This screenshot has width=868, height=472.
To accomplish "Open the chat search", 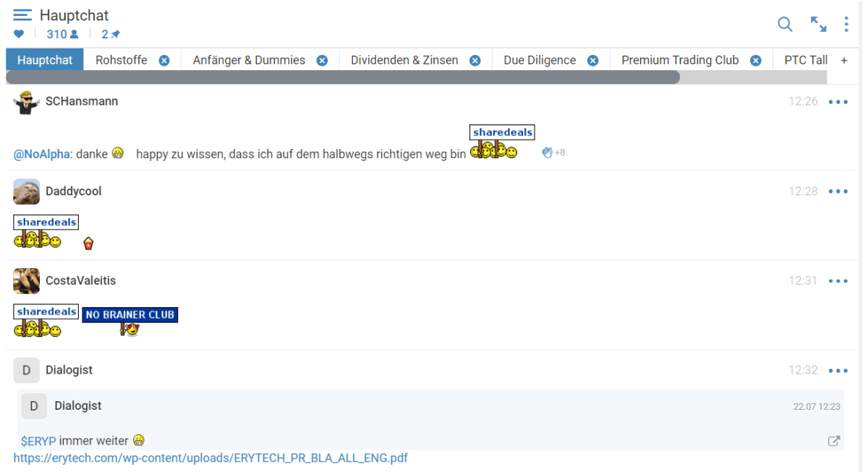I will [785, 24].
